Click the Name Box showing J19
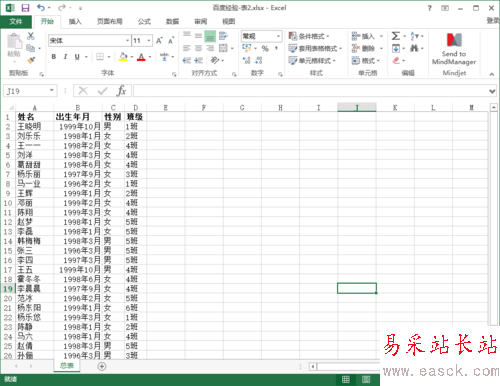The width and height of the screenshot is (500, 386). (30, 91)
